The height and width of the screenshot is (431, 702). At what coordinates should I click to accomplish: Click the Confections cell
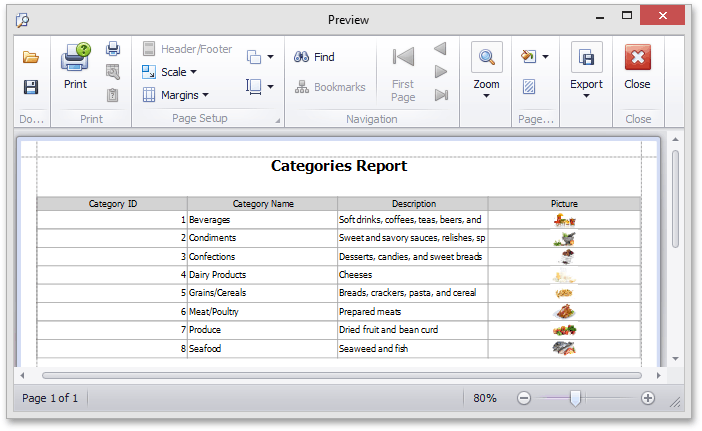pos(262,256)
